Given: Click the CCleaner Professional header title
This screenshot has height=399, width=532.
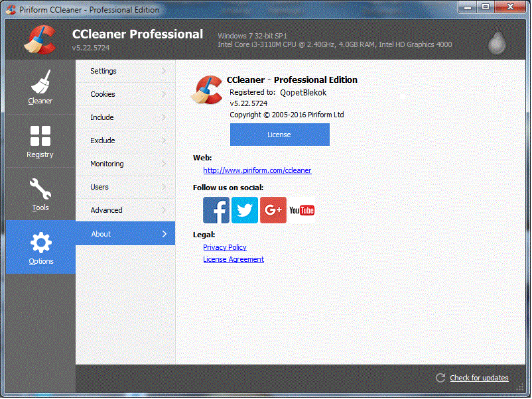Looking at the screenshot, I should click(x=137, y=34).
